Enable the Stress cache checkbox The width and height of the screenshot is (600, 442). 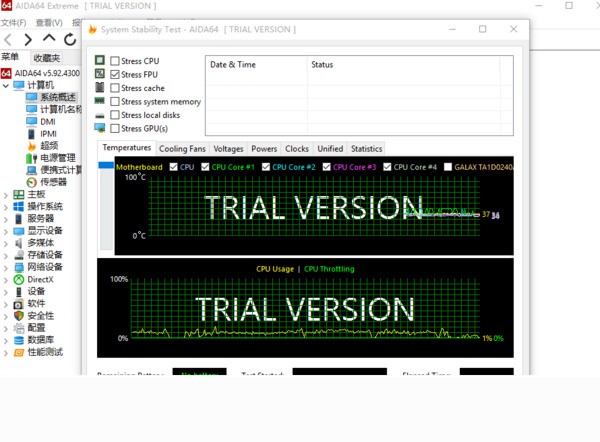click(115, 88)
